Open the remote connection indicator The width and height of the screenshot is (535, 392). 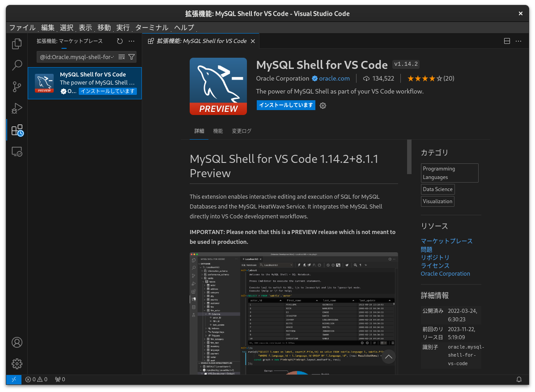pyautogui.click(x=14, y=379)
